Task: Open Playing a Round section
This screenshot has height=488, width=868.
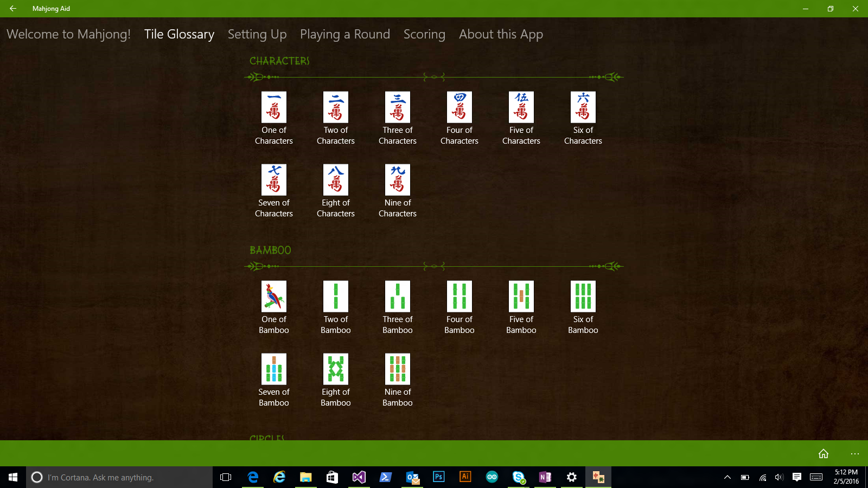Action: click(345, 34)
